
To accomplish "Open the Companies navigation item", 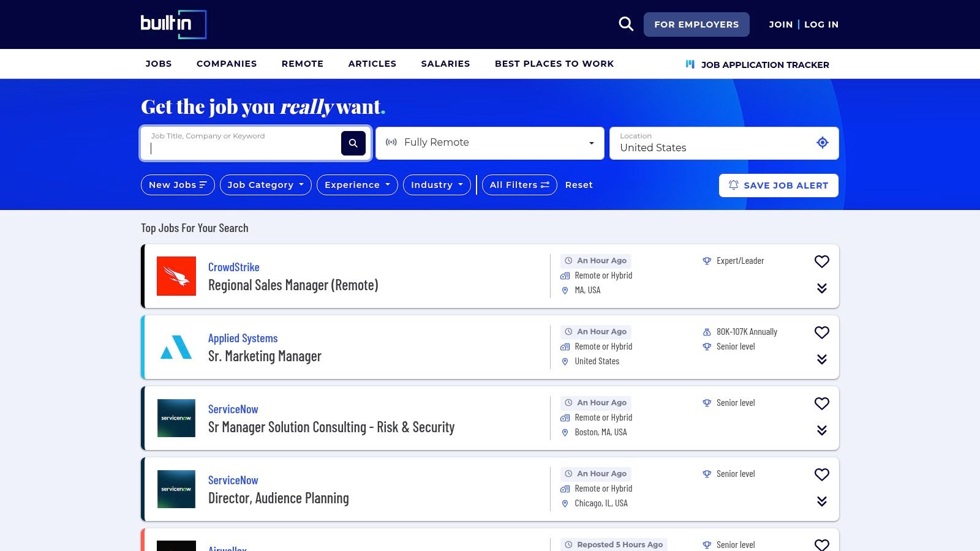I will (x=227, y=64).
